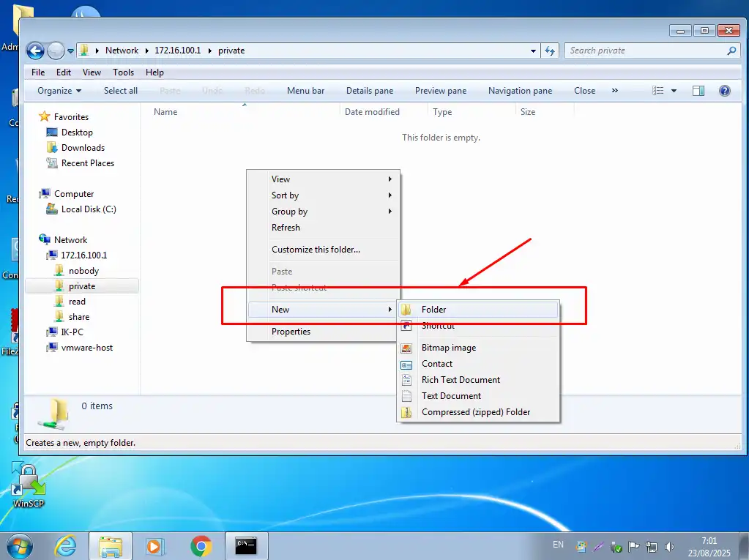Choose Text Document from New submenu
Screen dimensions: 749x560
(x=451, y=396)
